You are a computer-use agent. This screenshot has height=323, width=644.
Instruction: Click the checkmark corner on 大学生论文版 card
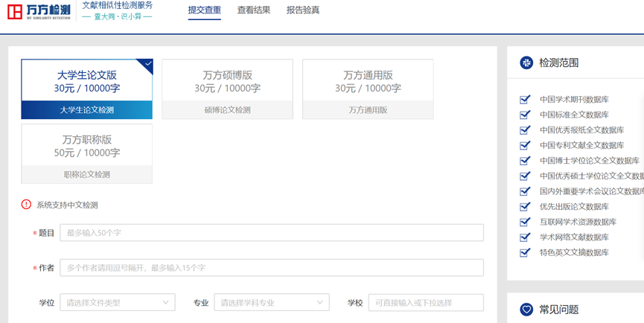146,65
